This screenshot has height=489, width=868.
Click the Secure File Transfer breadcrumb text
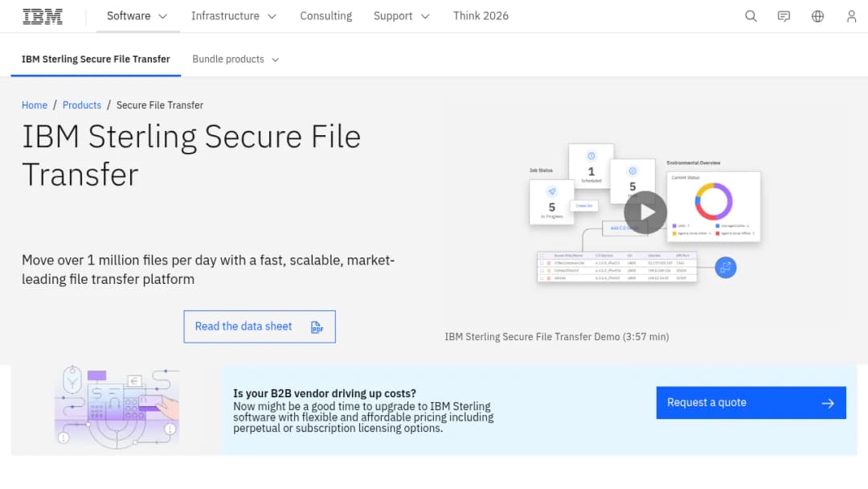tap(159, 105)
